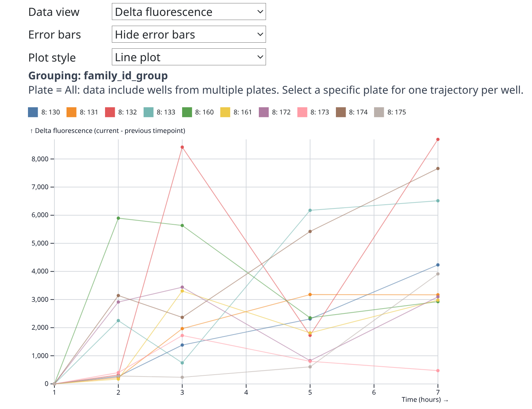Click the pink 8: 173 legend swatch
Image resolution: width=532 pixels, height=409 pixels.
tap(302, 112)
